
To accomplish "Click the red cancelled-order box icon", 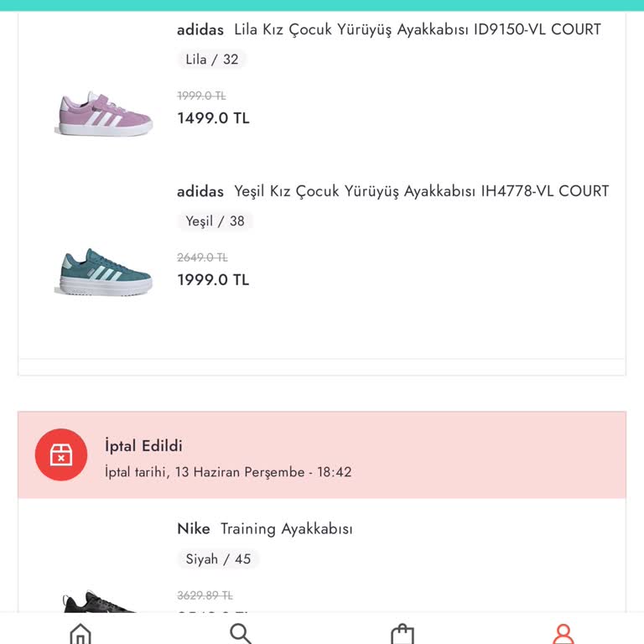I will 61,454.
